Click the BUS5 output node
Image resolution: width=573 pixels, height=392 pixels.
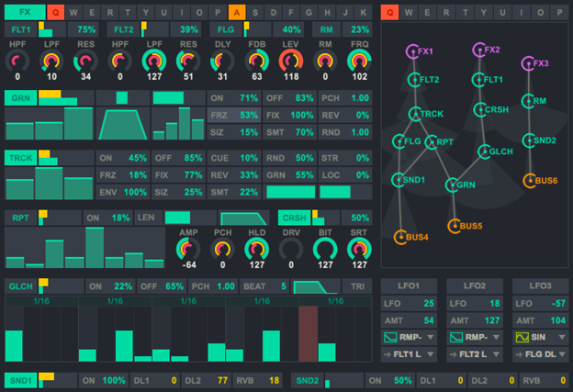pos(453,225)
